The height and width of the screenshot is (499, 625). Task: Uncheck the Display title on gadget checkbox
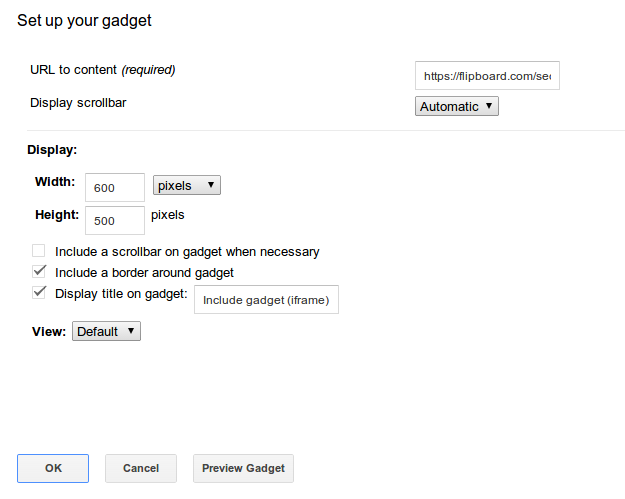pos(39,292)
